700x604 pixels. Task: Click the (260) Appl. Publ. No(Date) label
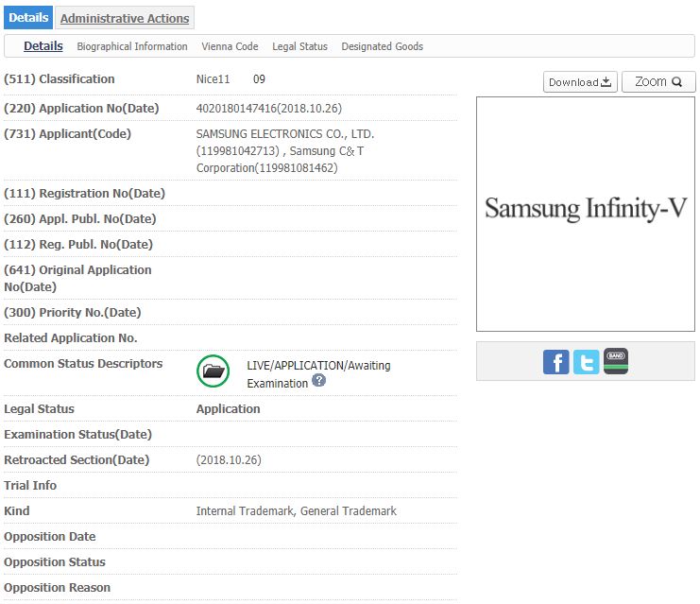coord(80,219)
